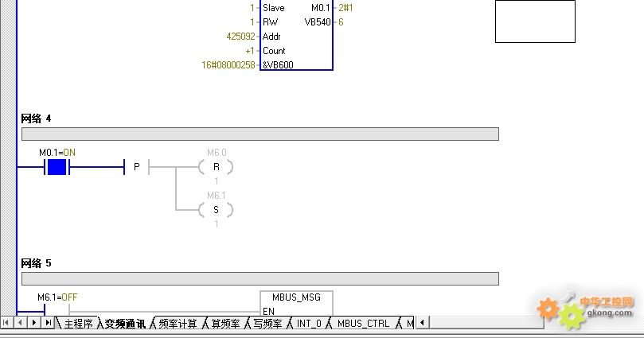Select the M0.1 normally open contact
This screenshot has width=644, height=338.
click(x=57, y=167)
